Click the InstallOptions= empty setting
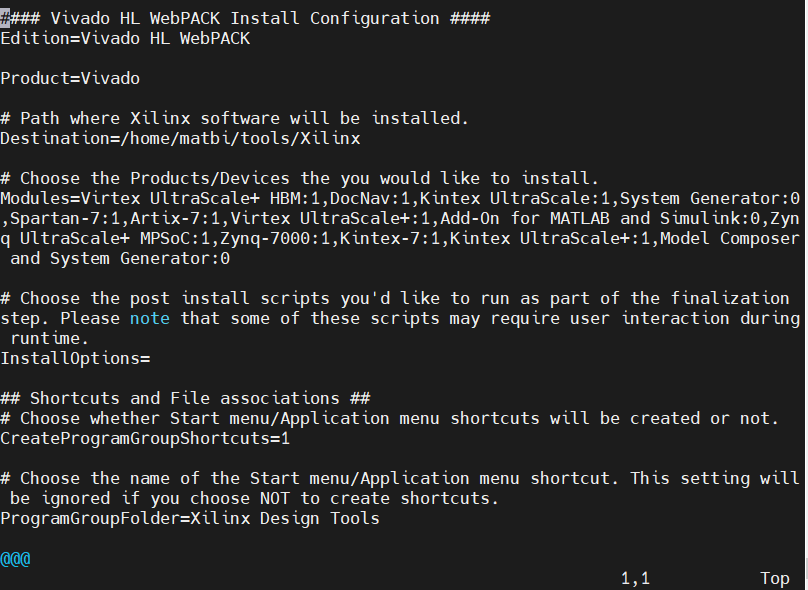Image resolution: width=808 pixels, height=590 pixels. 75,358
